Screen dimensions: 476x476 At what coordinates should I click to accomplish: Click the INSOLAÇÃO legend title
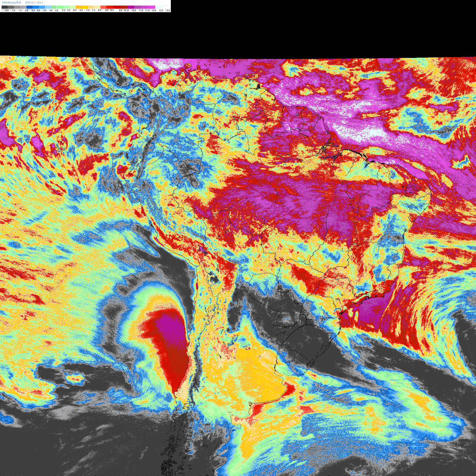[12, 3]
